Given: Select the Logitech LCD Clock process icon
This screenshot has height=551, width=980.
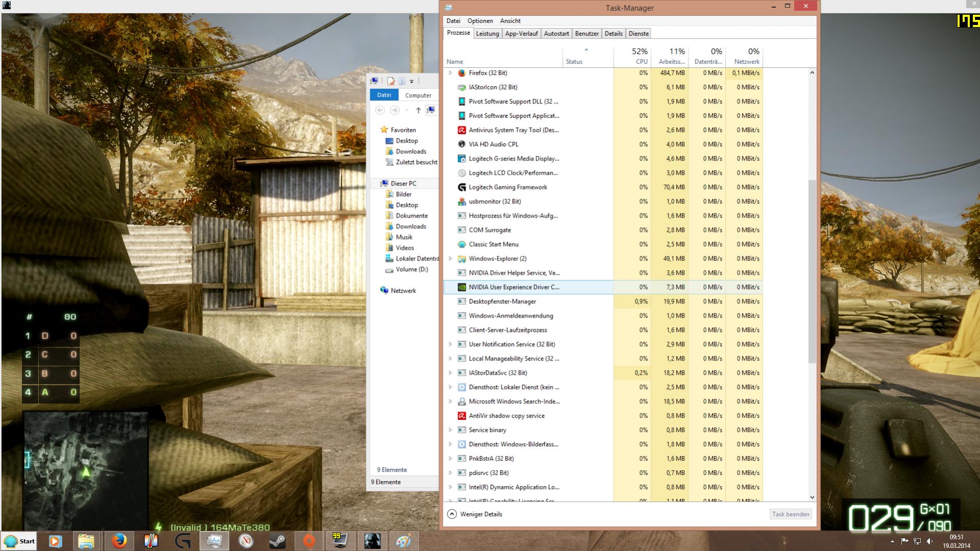Looking at the screenshot, I should coord(462,173).
